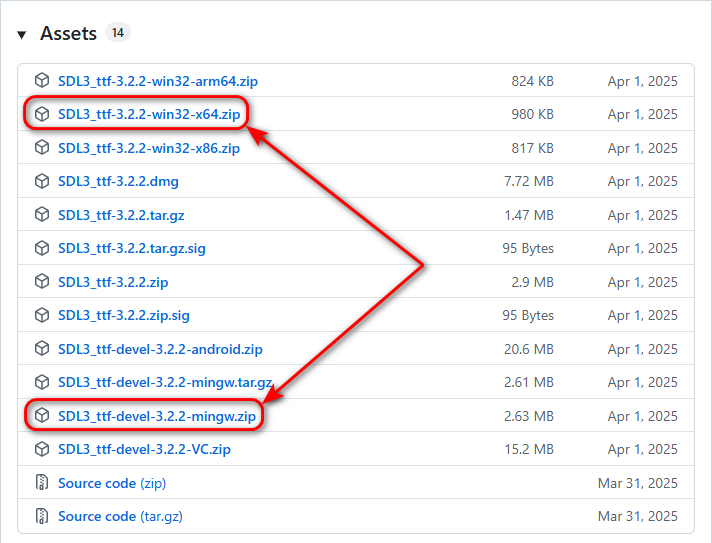
Task: Click zip file icon beside Source code (tar.gz)
Action: tap(42, 516)
